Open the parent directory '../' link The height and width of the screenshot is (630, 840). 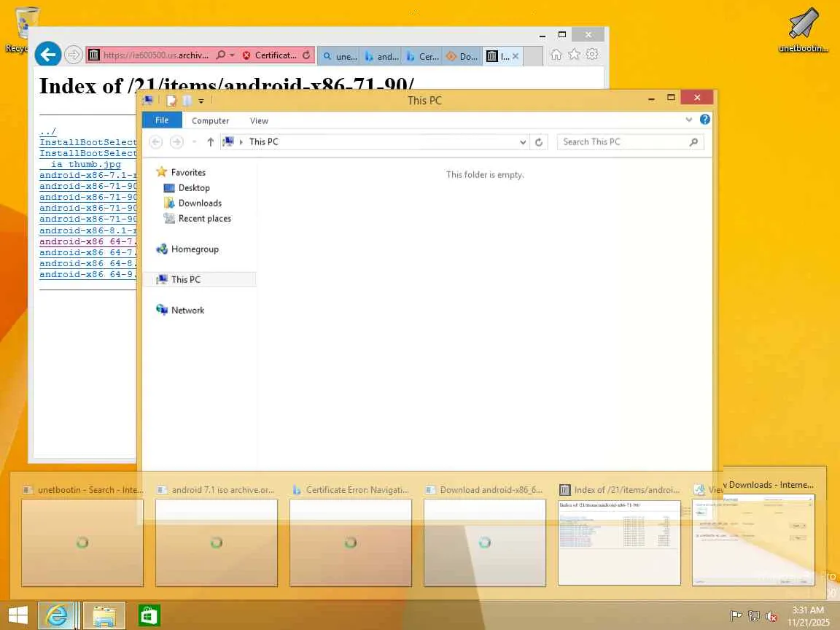point(47,131)
